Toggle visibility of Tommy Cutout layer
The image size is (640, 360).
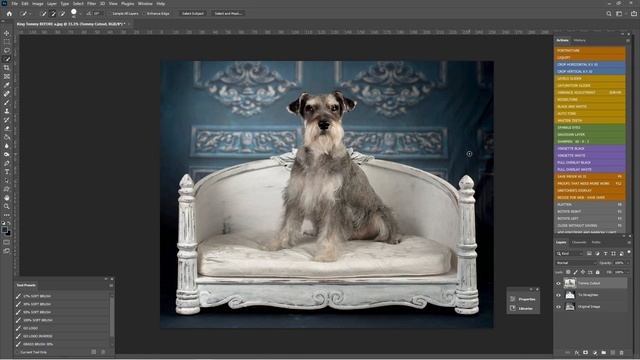click(558, 283)
